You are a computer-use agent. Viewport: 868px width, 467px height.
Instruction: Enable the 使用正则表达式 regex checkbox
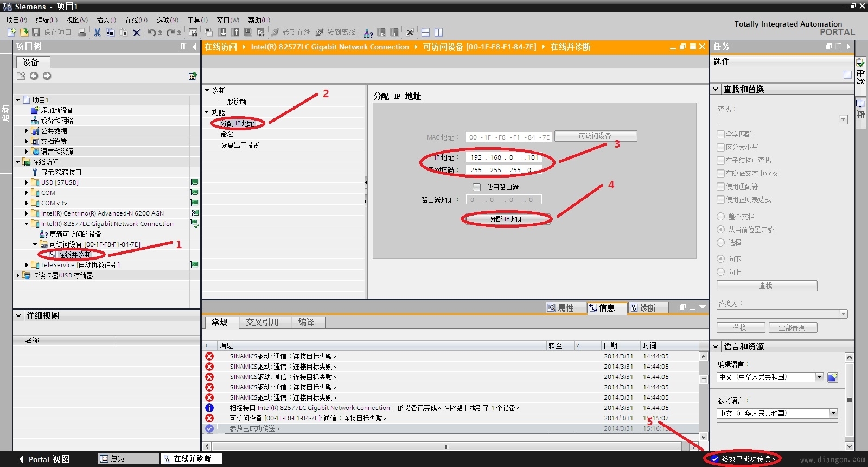pos(720,199)
